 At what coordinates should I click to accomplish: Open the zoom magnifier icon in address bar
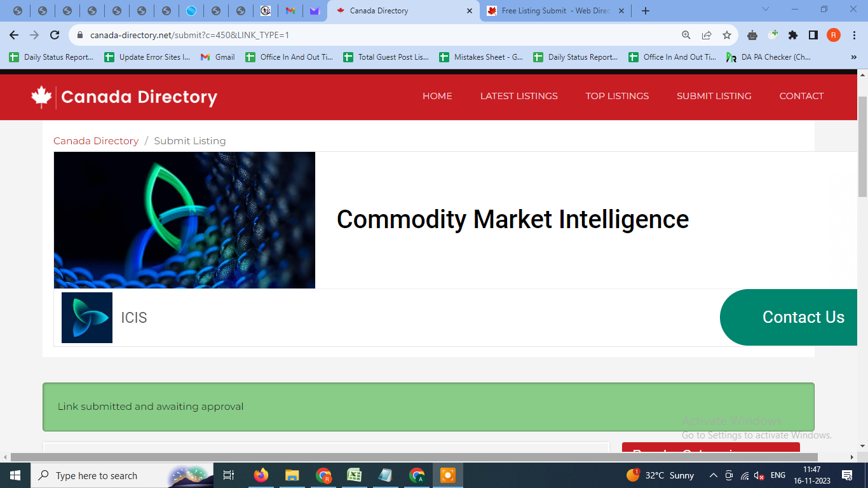coord(686,35)
